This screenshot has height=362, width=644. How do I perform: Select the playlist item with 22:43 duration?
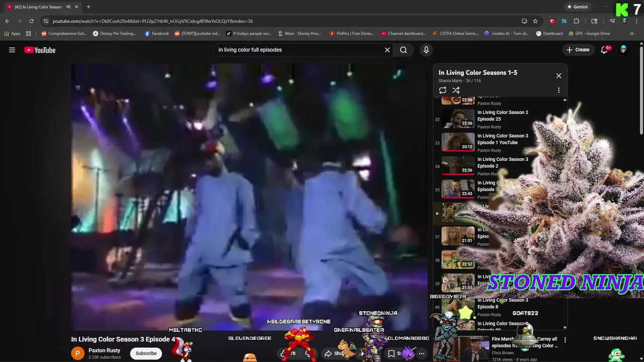[458, 190]
